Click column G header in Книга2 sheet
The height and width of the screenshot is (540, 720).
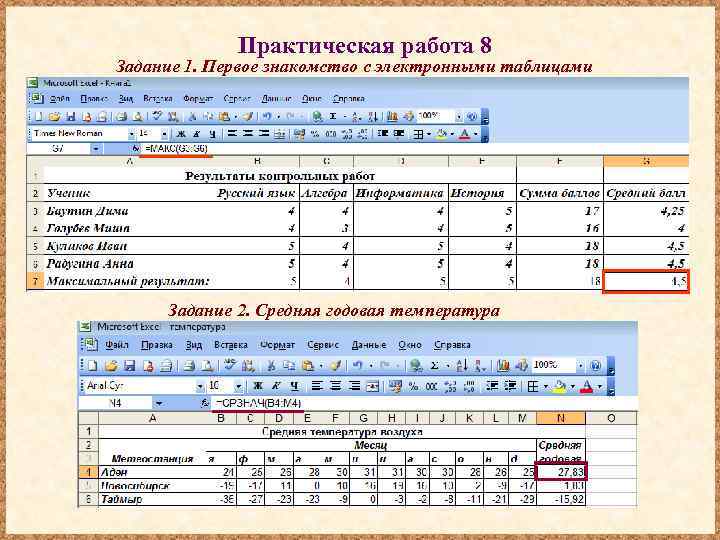tap(646, 161)
